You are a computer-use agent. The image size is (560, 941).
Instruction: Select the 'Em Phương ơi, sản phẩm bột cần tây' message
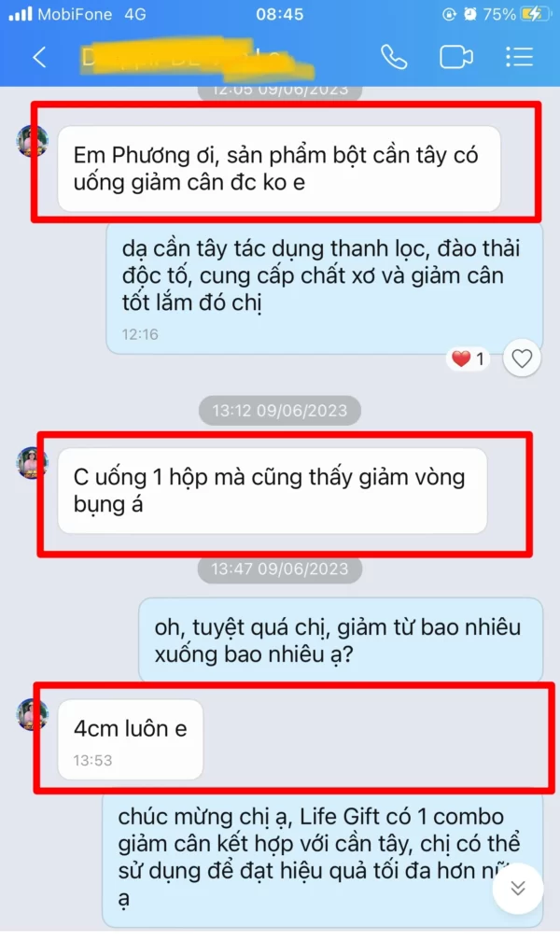click(279, 169)
